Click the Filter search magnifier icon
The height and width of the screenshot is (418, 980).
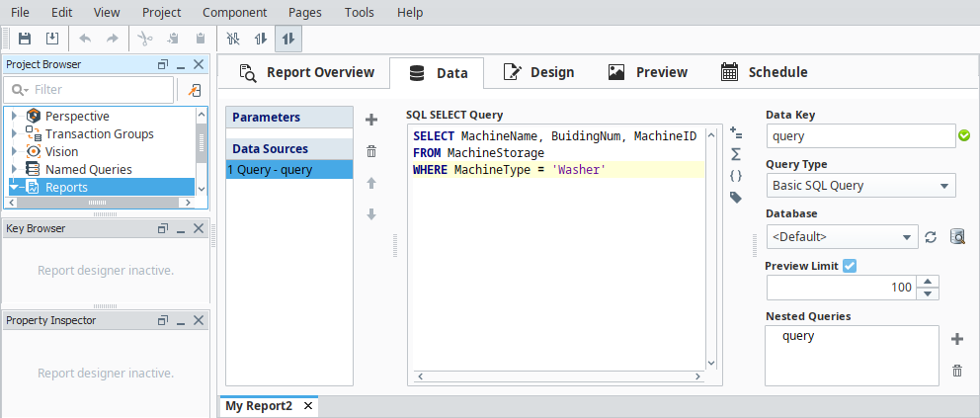(20, 90)
